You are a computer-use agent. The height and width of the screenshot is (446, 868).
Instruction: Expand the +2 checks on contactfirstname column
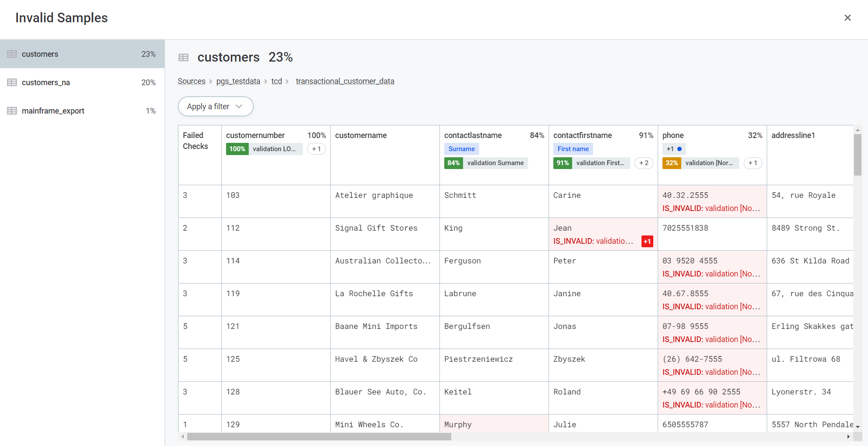click(644, 163)
